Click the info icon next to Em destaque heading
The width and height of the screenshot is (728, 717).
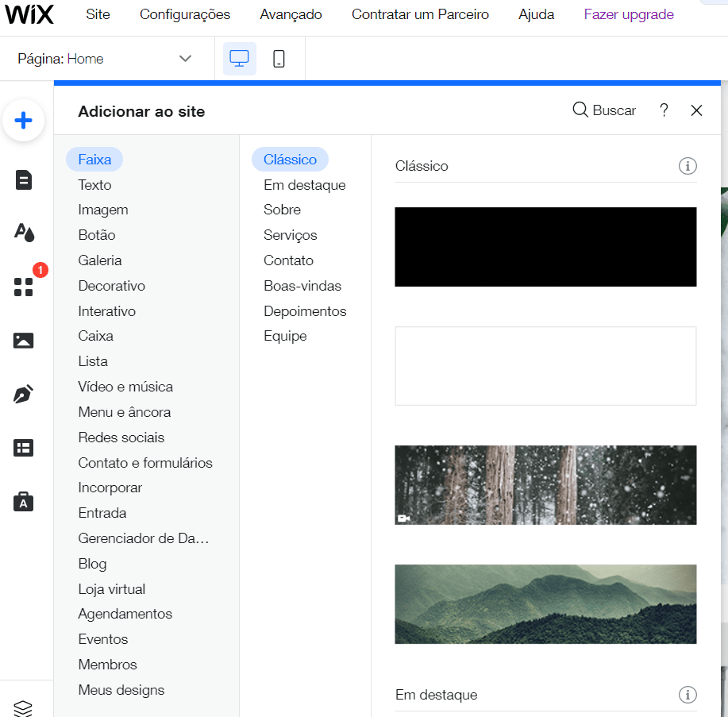tap(688, 695)
